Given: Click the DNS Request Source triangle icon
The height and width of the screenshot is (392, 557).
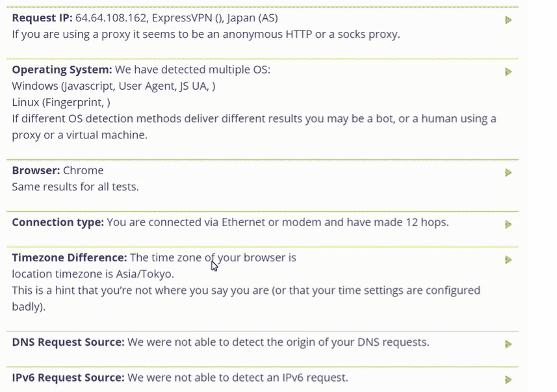Looking at the screenshot, I should pos(508,345).
